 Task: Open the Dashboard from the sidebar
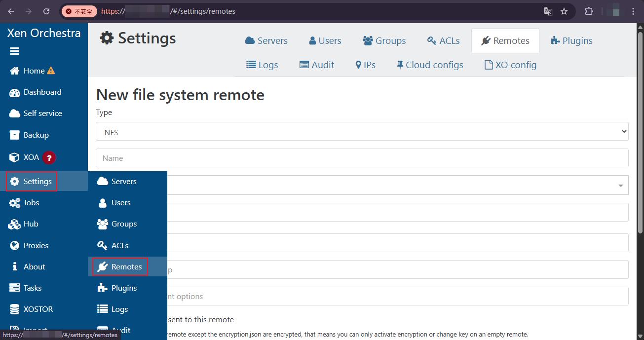point(36,92)
